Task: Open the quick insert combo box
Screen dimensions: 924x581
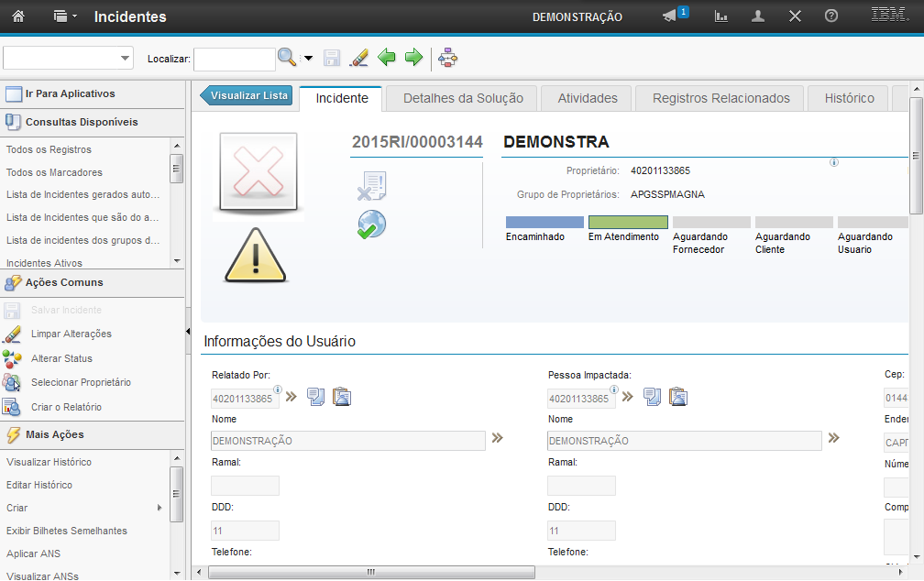Action: point(69,59)
